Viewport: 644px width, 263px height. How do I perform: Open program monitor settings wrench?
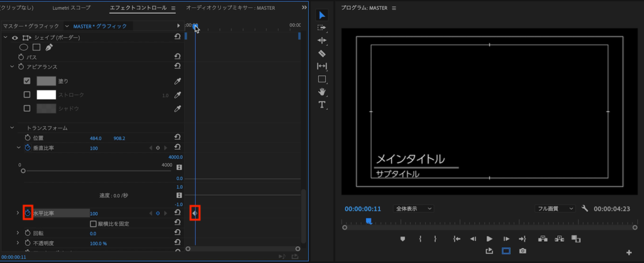[585, 208]
